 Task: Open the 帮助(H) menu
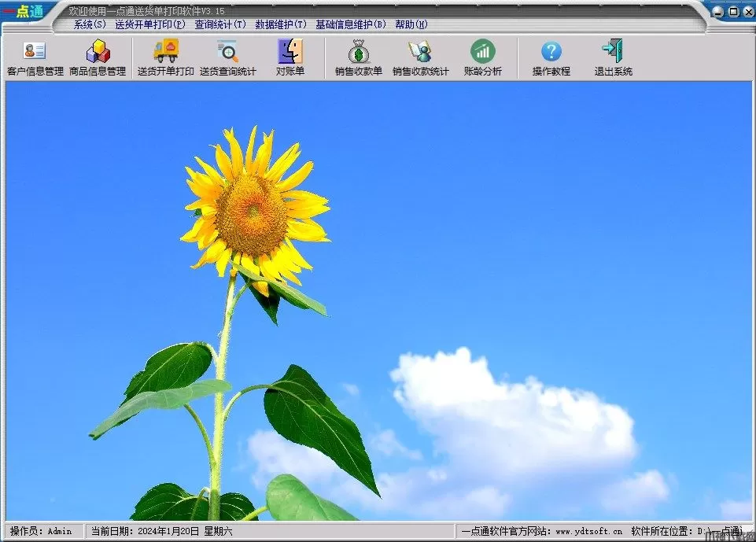[411, 24]
